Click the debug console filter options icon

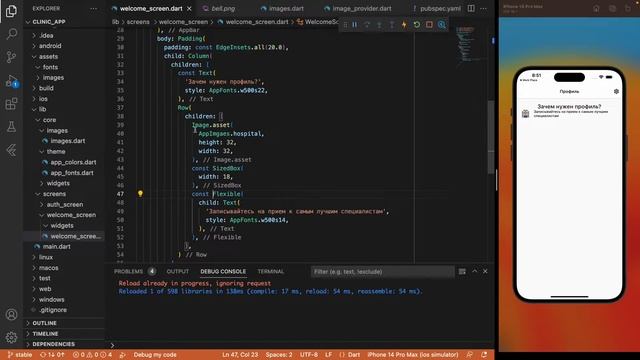(x=462, y=271)
